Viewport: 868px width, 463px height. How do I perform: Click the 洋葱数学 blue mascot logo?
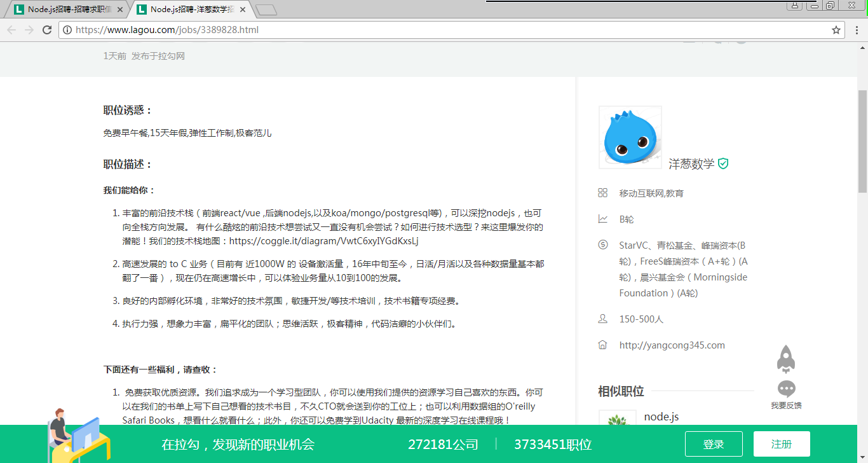coord(630,137)
